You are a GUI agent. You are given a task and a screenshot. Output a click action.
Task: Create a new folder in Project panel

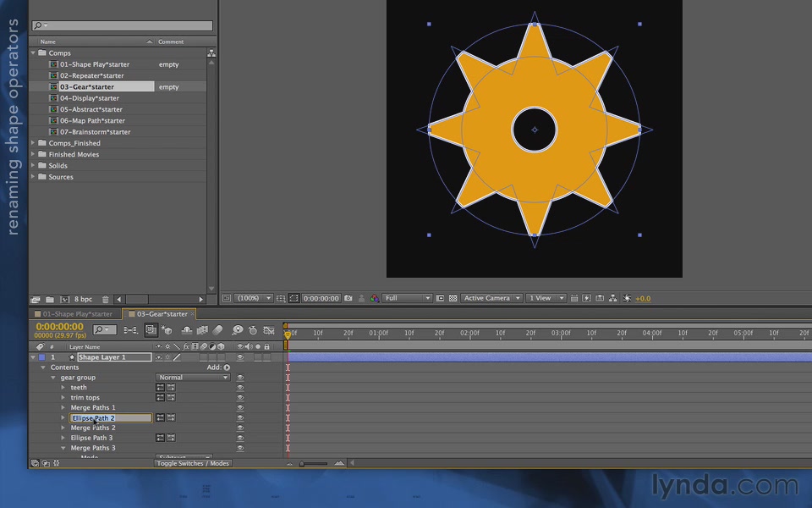(50, 299)
